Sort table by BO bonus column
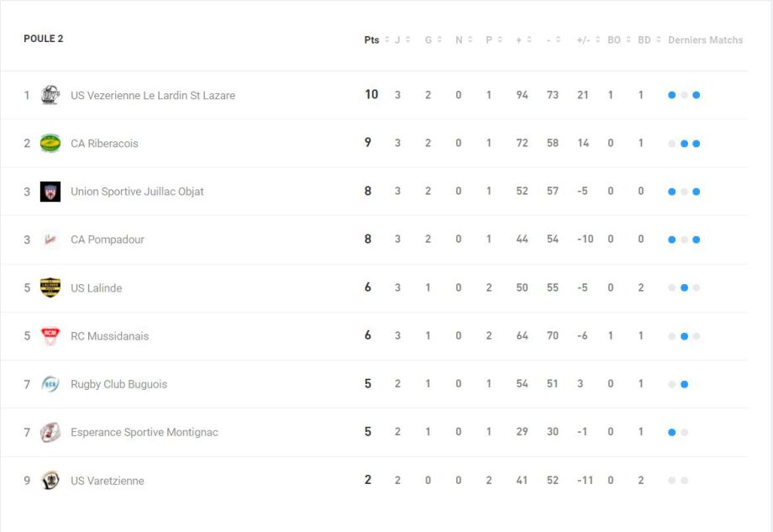This screenshot has height=532, width=773. (614, 40)
